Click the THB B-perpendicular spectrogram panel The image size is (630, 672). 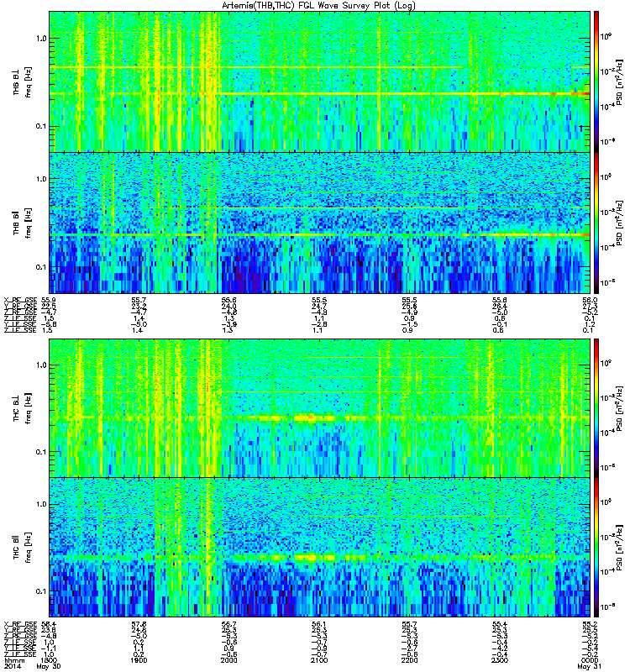319,81
